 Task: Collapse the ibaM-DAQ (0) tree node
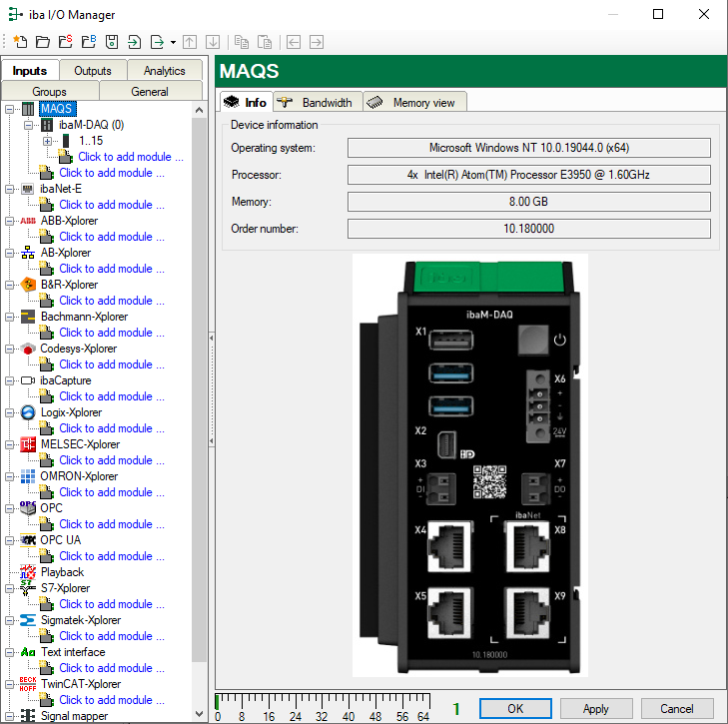pos(28,125)
